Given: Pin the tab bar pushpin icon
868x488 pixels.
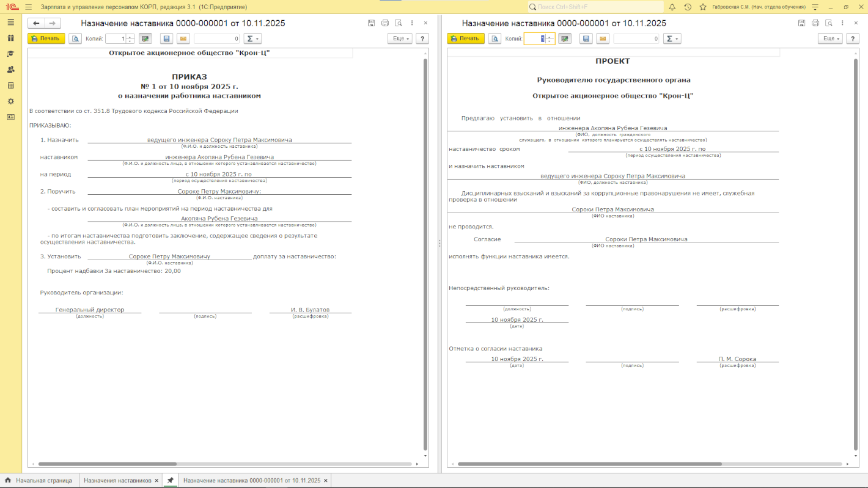Looking at the screenshot, I should pos(171,481).
